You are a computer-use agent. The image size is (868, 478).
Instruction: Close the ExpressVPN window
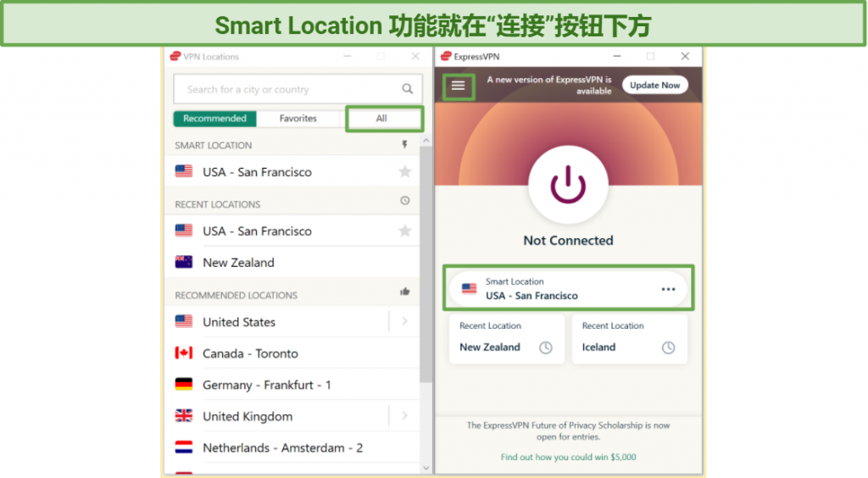685,57
